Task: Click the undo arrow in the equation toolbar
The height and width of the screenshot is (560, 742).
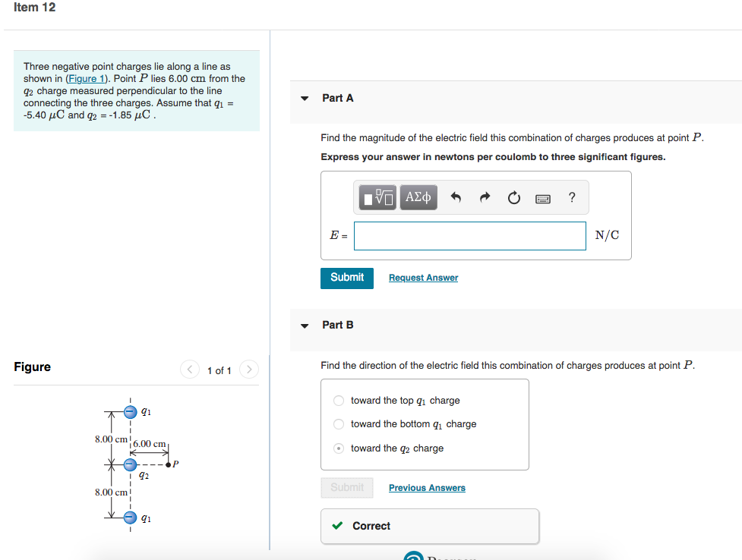Action: (456, 197)
